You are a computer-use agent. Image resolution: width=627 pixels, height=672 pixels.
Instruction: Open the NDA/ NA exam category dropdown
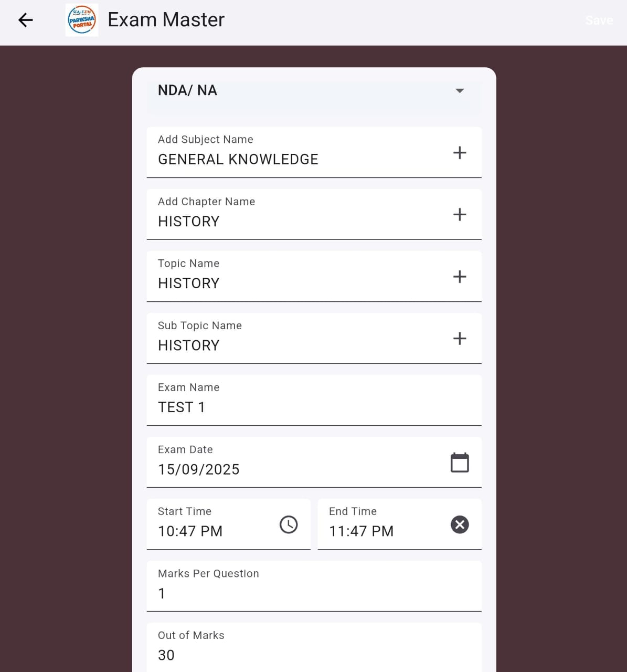pos(314,90)
